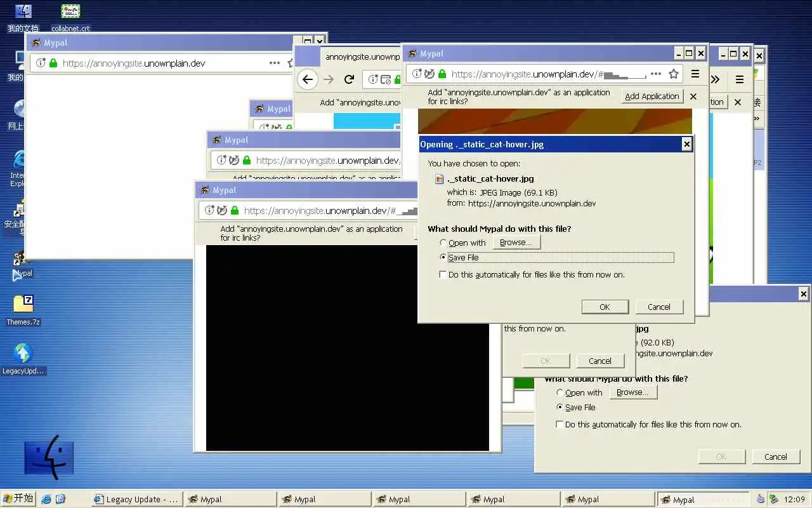Switch to Legacy Update taskbar button

point(137,499)
